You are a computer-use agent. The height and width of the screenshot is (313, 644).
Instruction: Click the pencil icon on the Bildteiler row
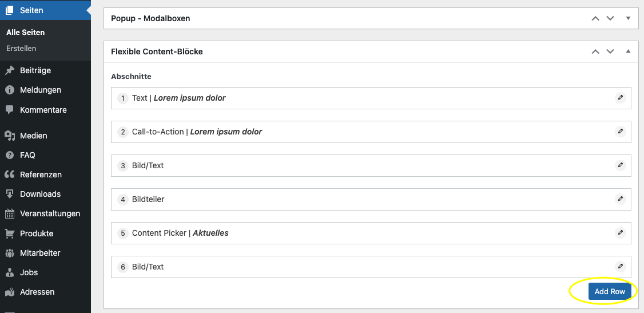pyautogui.click(x=620, y=199)
